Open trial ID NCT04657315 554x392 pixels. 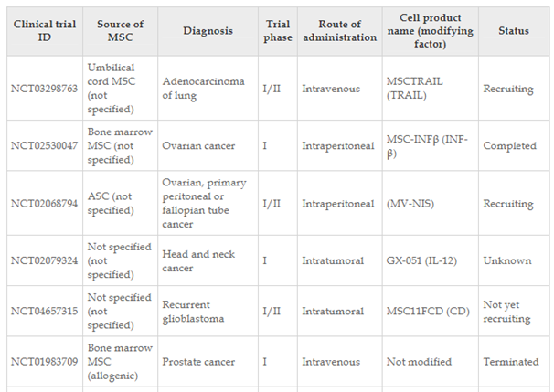tap(44, 311)
